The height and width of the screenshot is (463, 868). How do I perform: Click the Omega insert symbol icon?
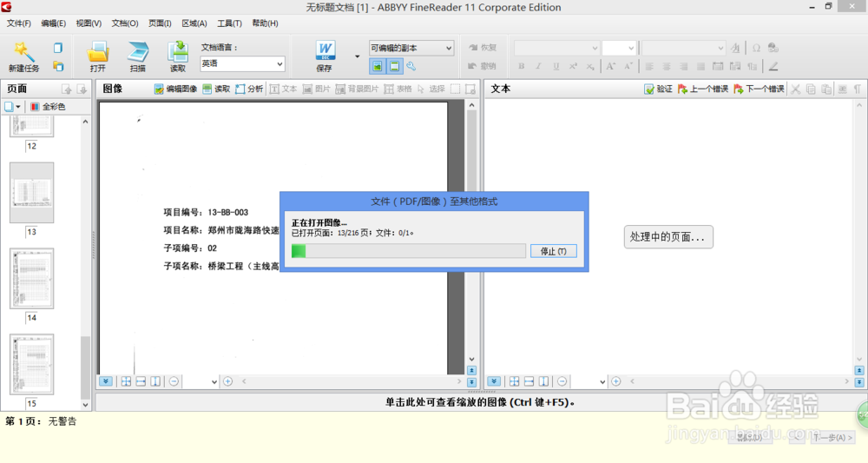click(756, 48)
